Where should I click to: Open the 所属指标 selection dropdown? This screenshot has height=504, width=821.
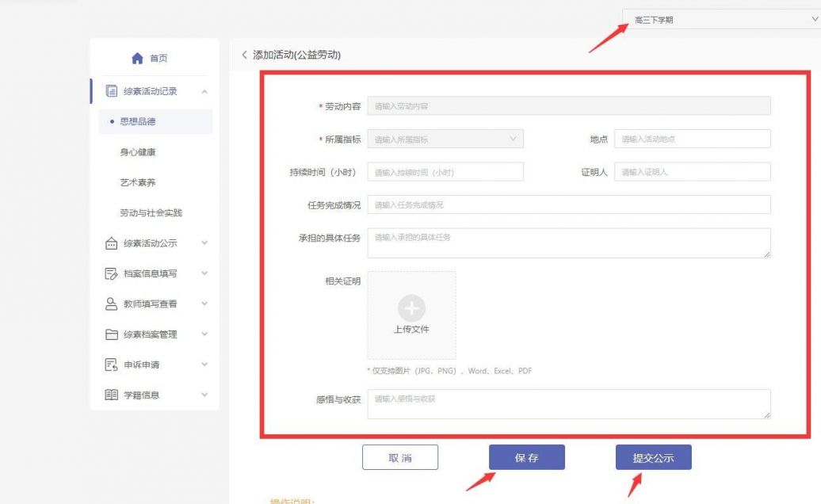click(x=444, y=138)
